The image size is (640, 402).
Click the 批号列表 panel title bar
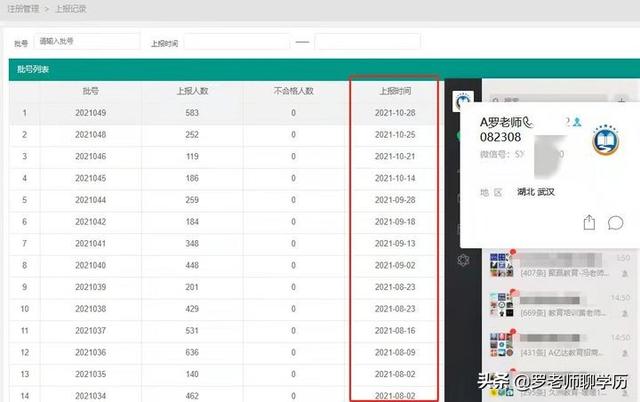(x=220, y=69)
